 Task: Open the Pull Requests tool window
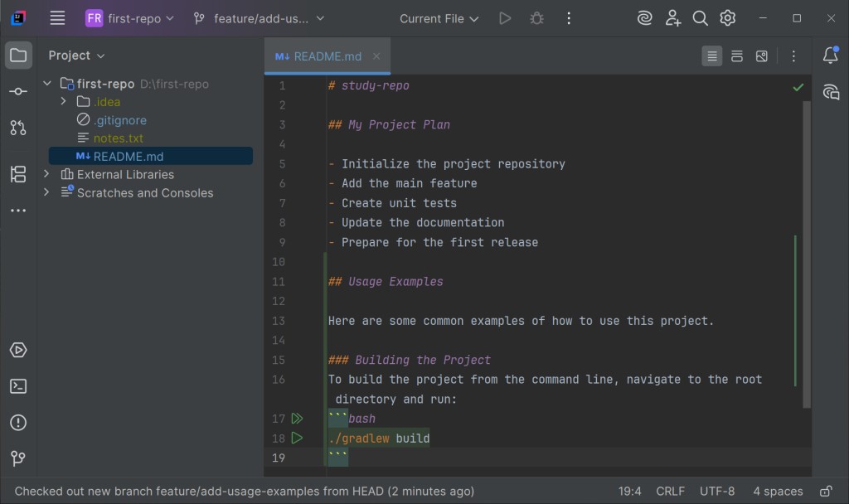[x=18, y=128]
